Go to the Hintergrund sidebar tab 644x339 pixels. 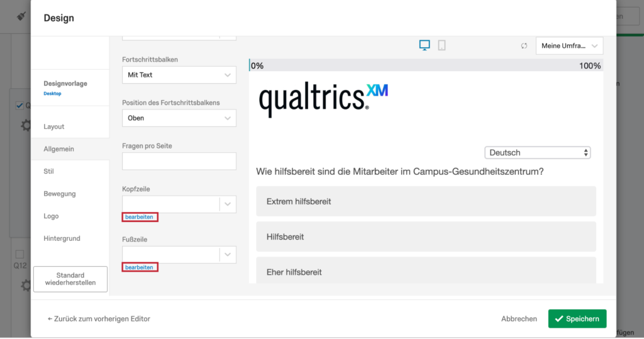point(62,238)
